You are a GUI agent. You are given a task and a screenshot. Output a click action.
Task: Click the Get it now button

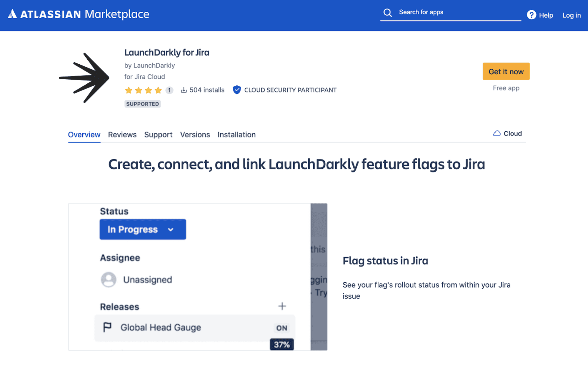click(506, 71)
